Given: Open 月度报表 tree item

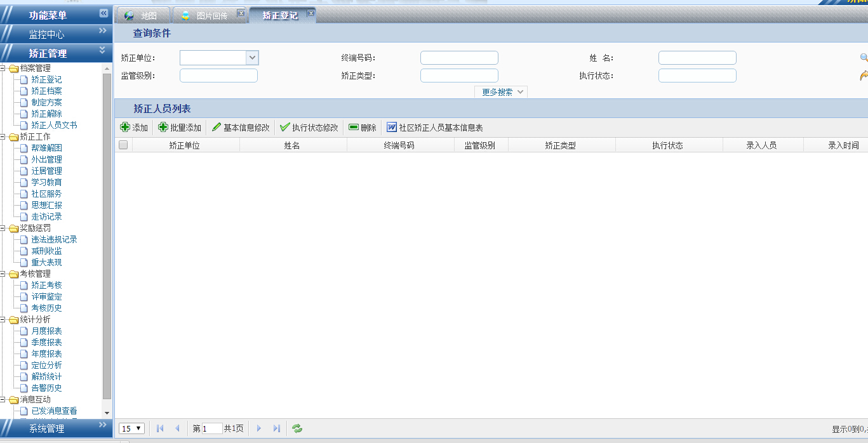Looking at the screenshot, I should 46,331.
